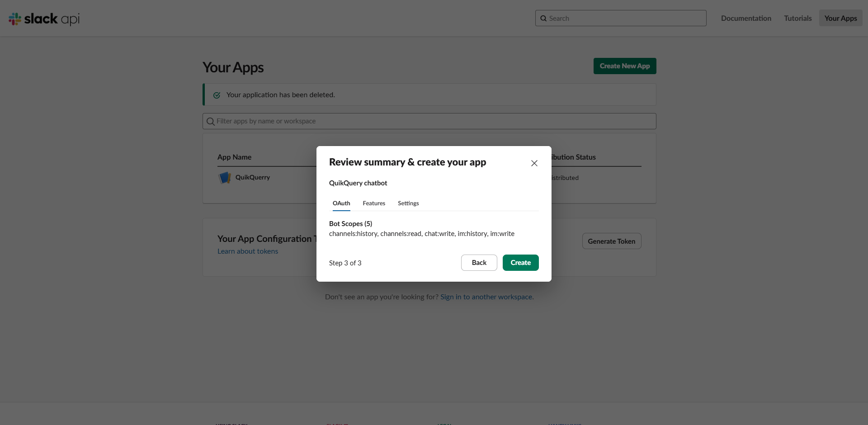Click the QuikQuerry app icon
This screenshot has width=868, height=425.
225,178
